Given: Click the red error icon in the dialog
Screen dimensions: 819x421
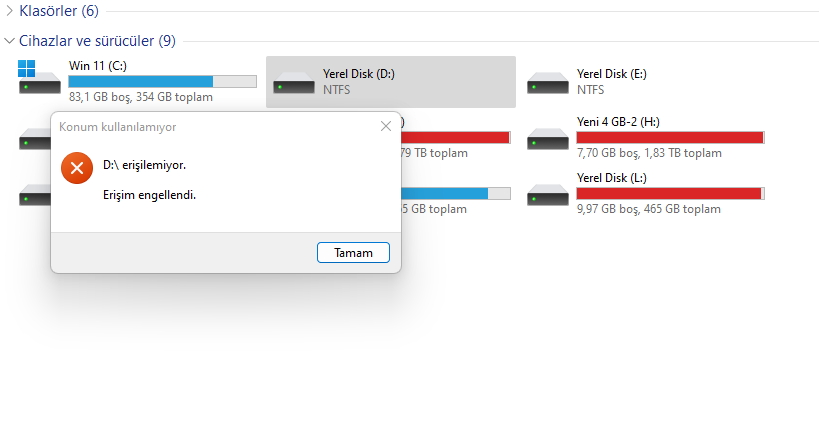Looking at the screenshot, I should 76,166.
